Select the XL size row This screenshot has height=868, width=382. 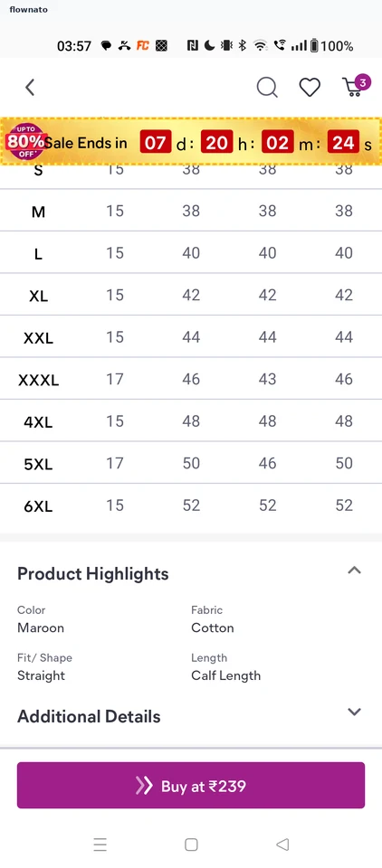tap(191, 295)
